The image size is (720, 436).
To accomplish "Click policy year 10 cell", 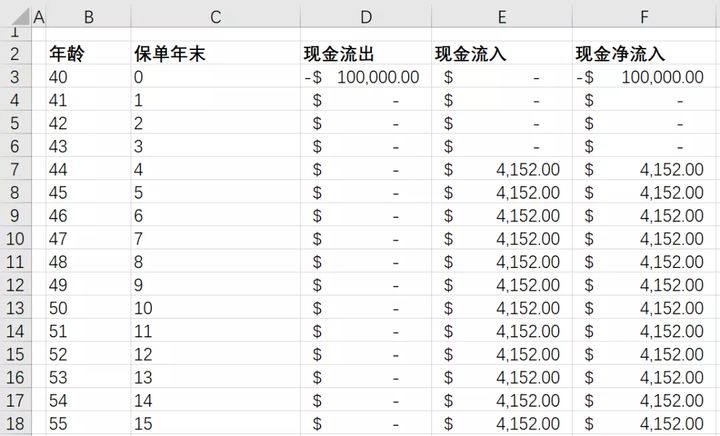I will (143, 308).
